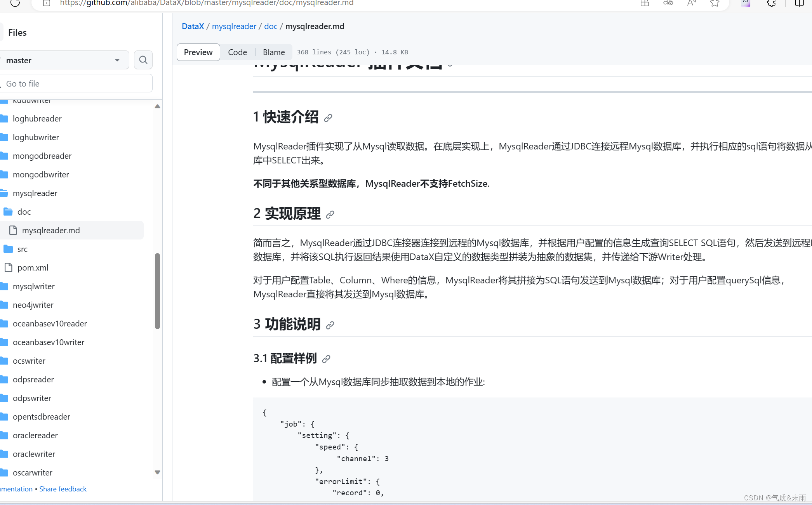Open the browser sidebar split icon
Viewport: 812px width, 505px height.
click(x=799, y=3)
